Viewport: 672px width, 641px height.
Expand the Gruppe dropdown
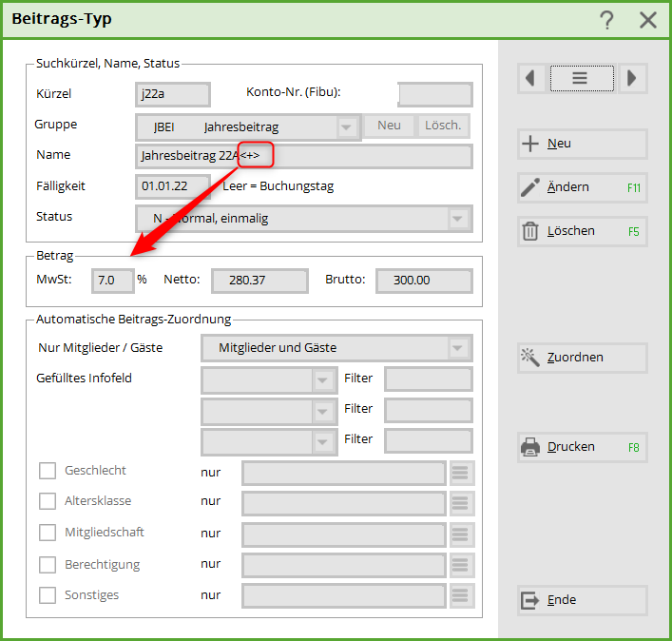pos(347,126)
